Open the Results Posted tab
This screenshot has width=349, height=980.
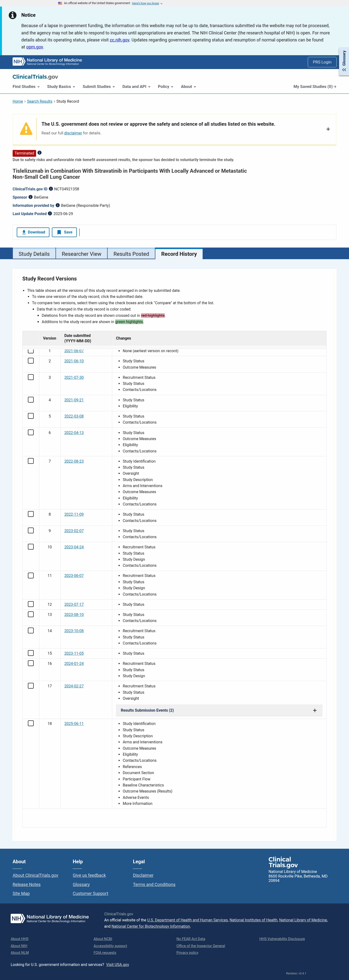(131, 254)
